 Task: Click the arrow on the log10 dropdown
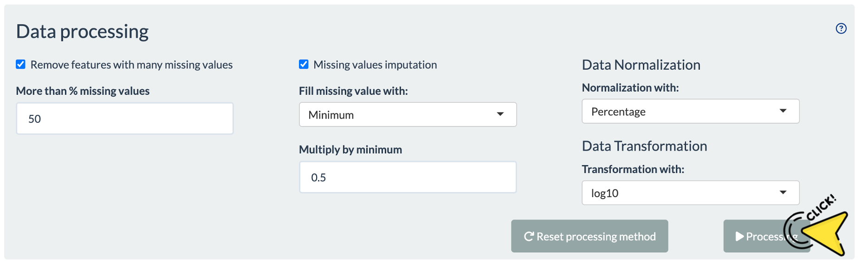(783, 193)
